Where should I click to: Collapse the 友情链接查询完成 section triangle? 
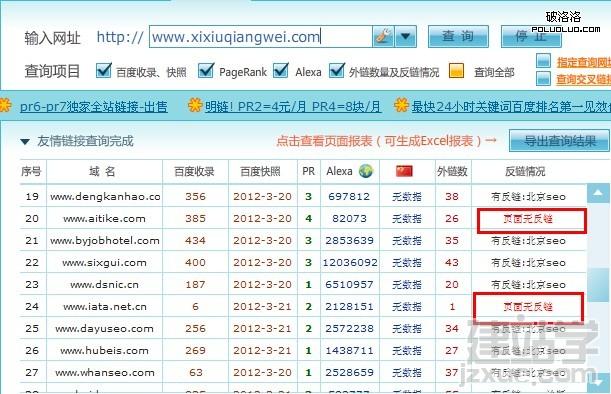coord(25,141)
